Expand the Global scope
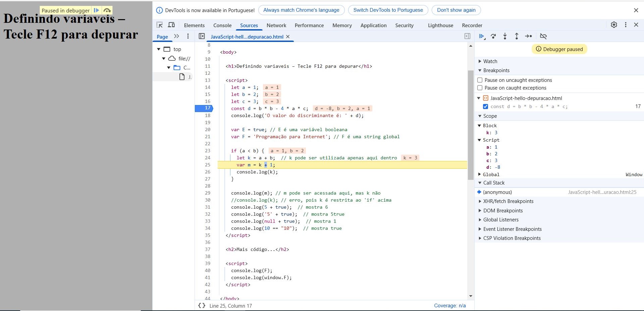Viewport: 644px width, 311px height. click(480, 174)
